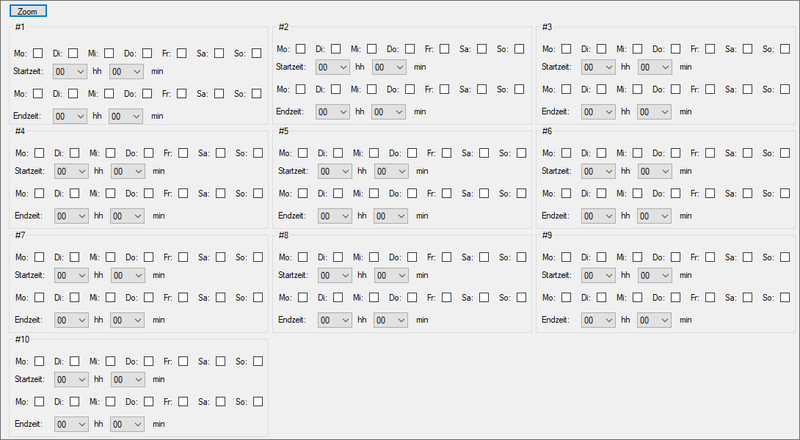Open Startzeit hours dropdown in group #1

(x=71, y=71)
